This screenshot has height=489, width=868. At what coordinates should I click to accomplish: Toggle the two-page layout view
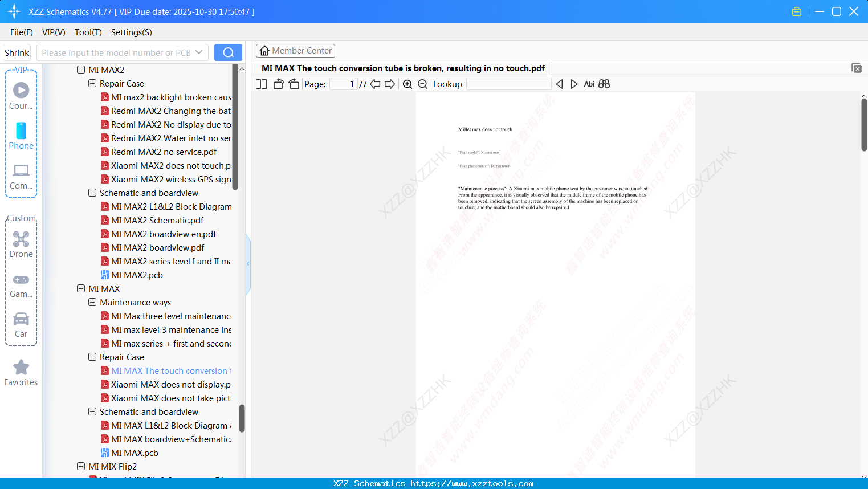(x=261, y=84)
